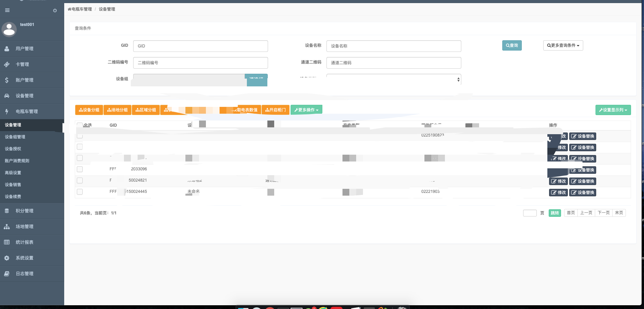Image resolution: width=644 pixels, height=309 pixels.
Task: Click the 场地分组 orange button
Action: click(x=117, y=110)
